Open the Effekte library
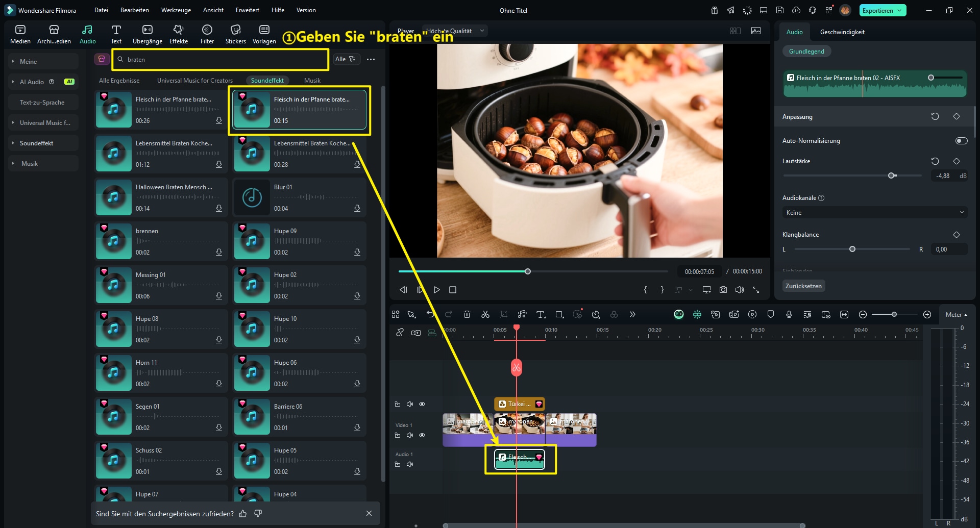 pos(178,34)
